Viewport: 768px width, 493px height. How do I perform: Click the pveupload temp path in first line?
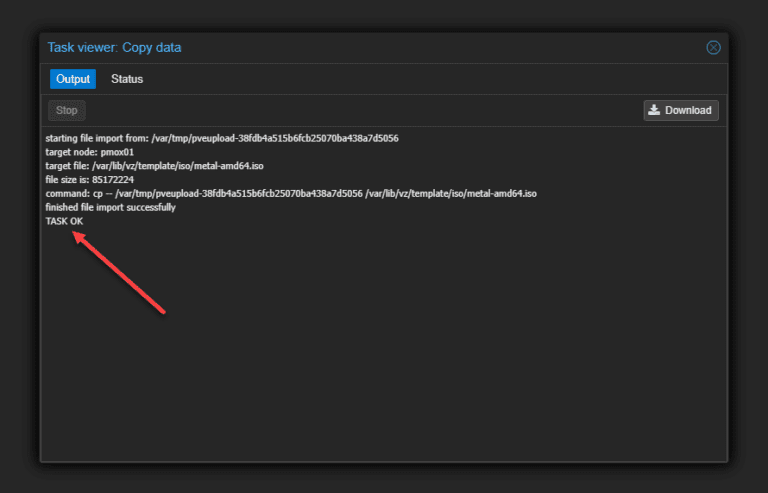click(x=275, y=139)
